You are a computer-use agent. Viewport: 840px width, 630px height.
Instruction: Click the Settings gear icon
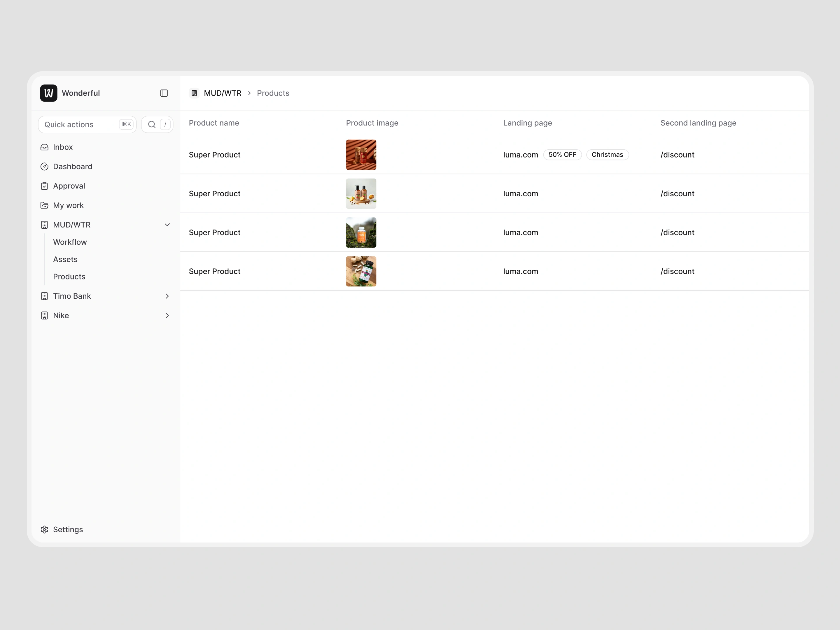(x=44, y=529)
